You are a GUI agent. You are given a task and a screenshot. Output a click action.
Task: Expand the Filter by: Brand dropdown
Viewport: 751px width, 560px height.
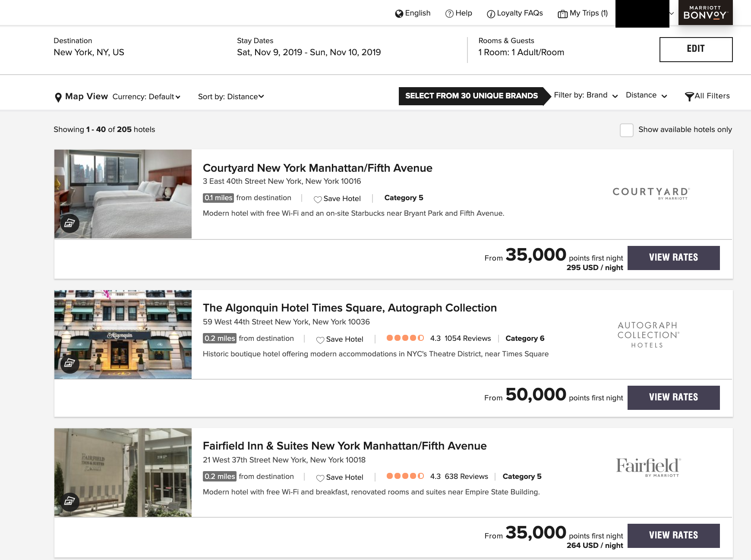pyautogui.click(x=586, y=95)
